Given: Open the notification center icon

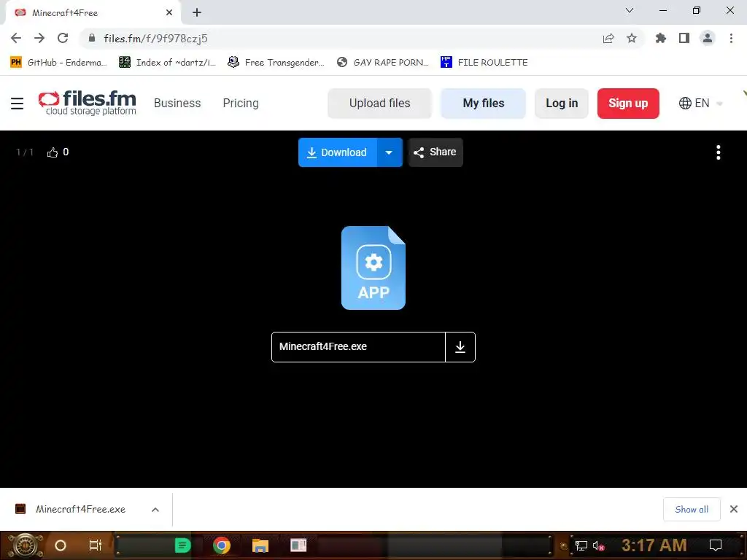Looking at the screenshot, I should [716, 545].
